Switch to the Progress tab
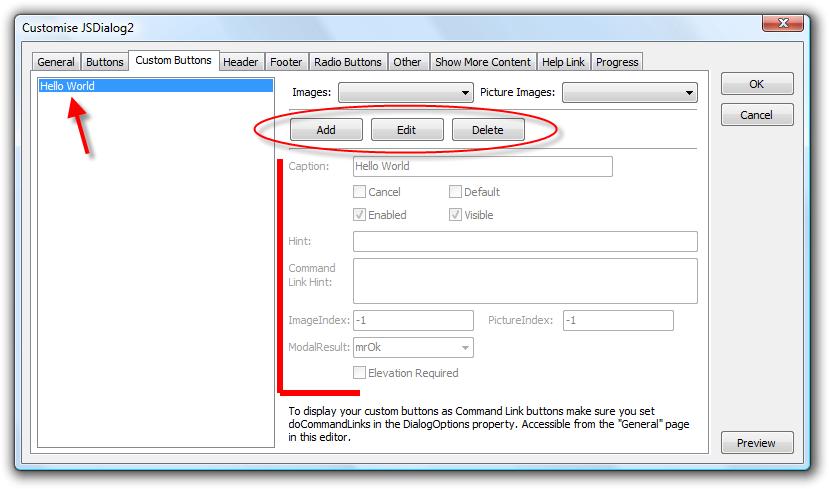This screenshot has width=829, height=489. point(617,62)
